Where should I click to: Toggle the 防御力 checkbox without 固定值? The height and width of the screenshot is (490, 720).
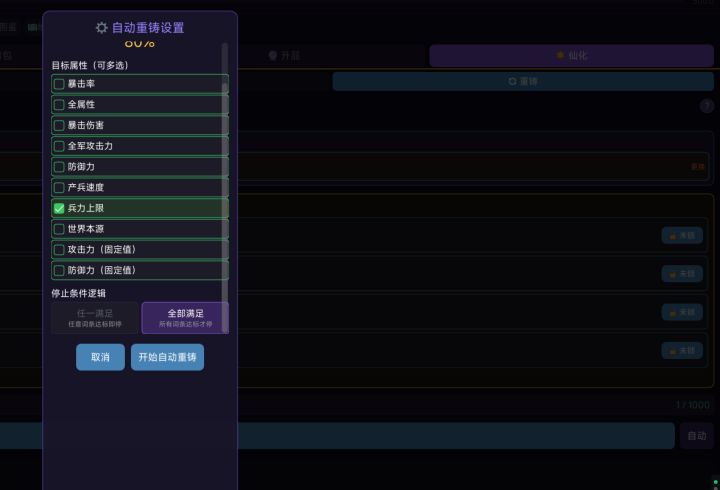tap(59, 167)
